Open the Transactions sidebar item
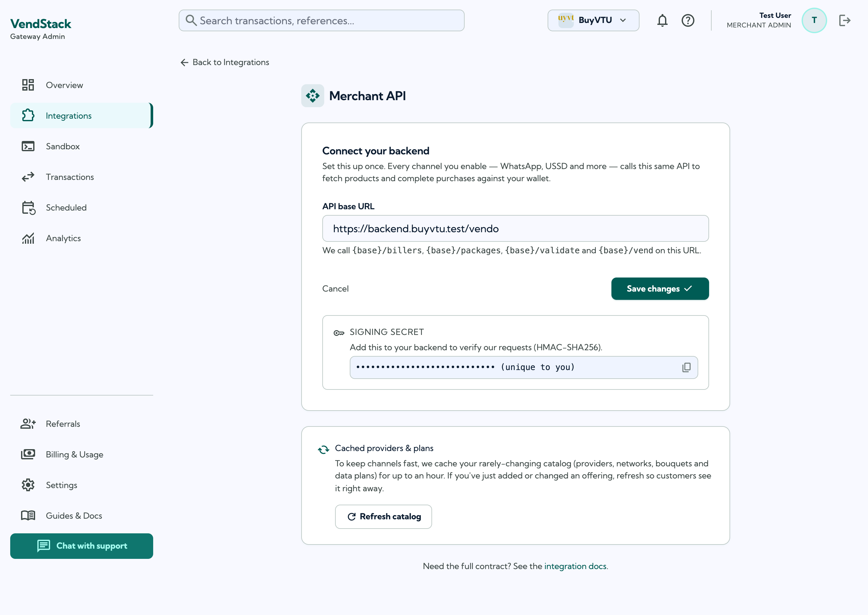 click(81, 177)
